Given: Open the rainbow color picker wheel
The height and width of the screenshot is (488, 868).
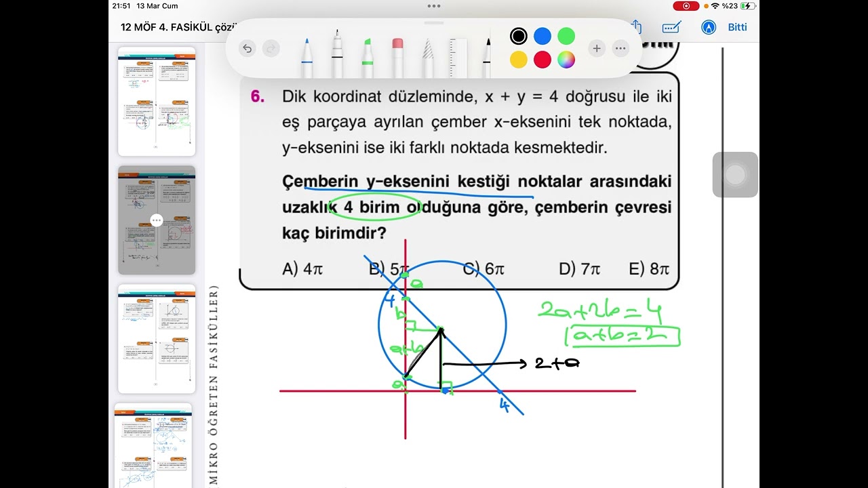Looking at the screenshot, I should 566,60.
